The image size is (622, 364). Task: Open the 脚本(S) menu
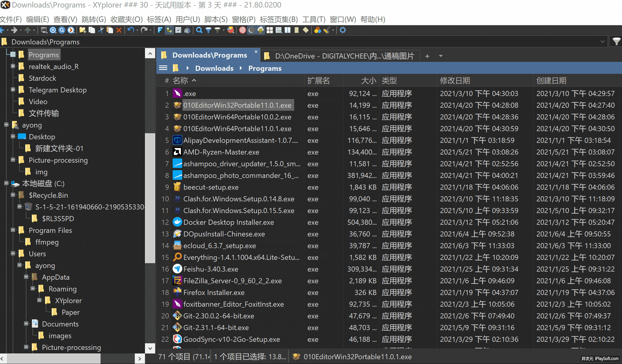pos(216,20)
